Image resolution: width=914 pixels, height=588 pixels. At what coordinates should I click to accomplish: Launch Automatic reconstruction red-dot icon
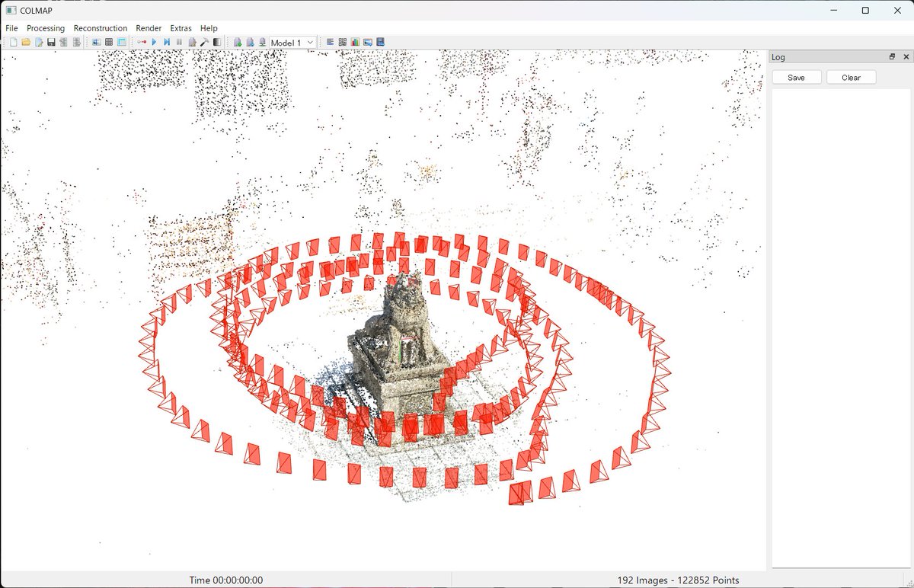(142, 42)
